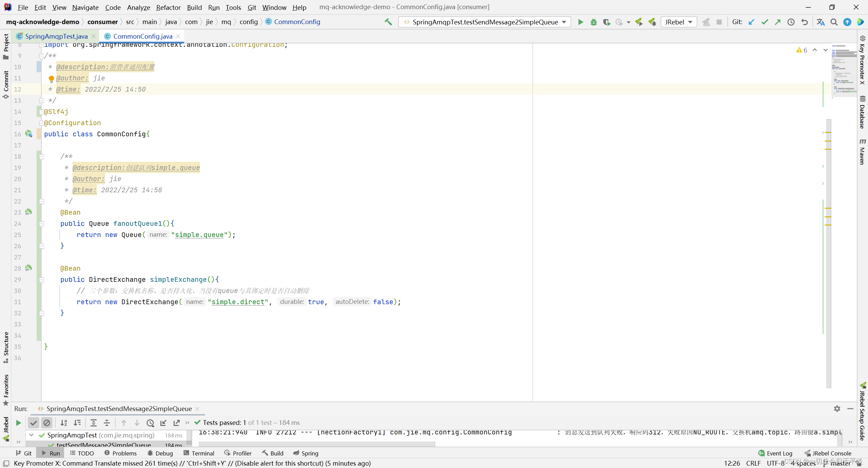Click the class gutter icon on line 16
This screenshot has width=868, height=468.
29,134
